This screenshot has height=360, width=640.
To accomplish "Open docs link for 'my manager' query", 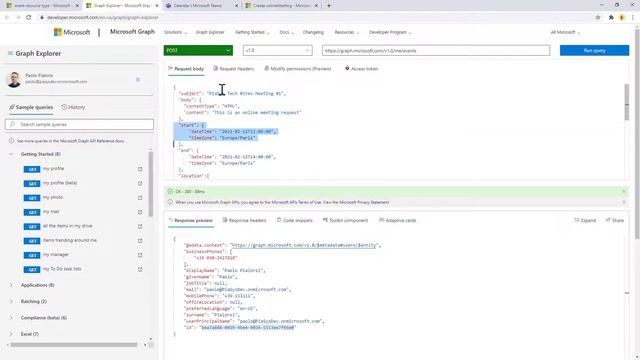I will pos(140,255).
